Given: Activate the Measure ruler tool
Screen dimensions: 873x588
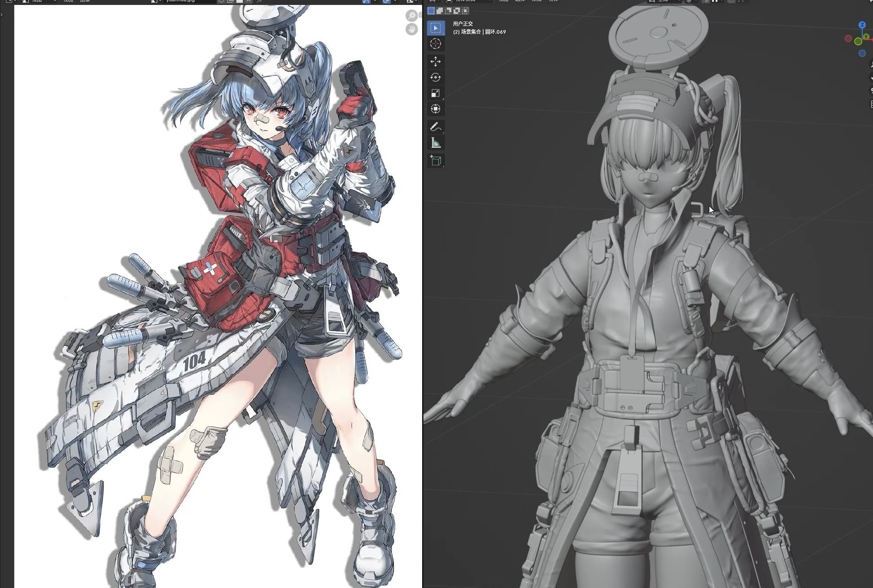Looking at the screenshot, I should click(435, 143).
